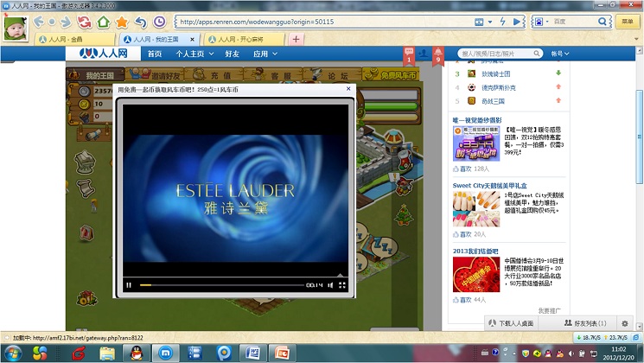The image size is (644, 363).
Task: Click the friend requests person icon
Action: 424,54
